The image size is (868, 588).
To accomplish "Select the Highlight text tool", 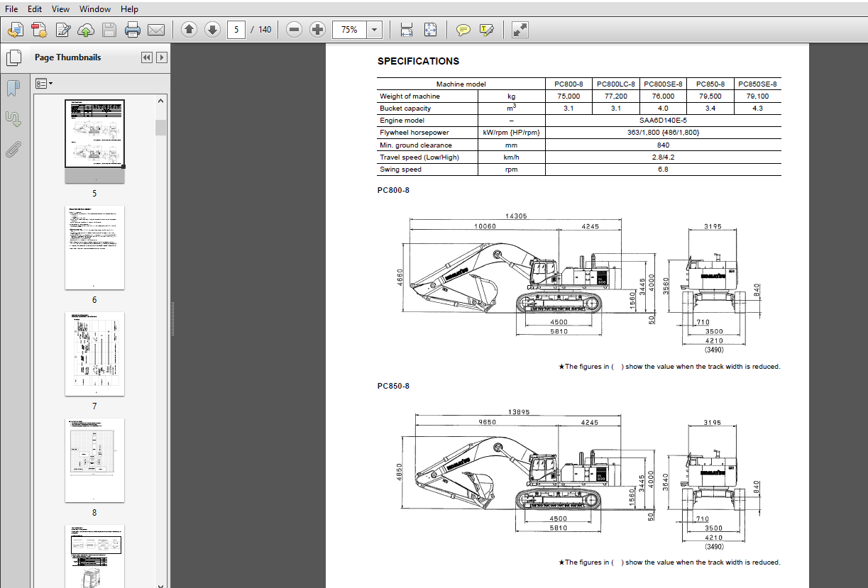I will pyautogui.click(x=486, y=30).
